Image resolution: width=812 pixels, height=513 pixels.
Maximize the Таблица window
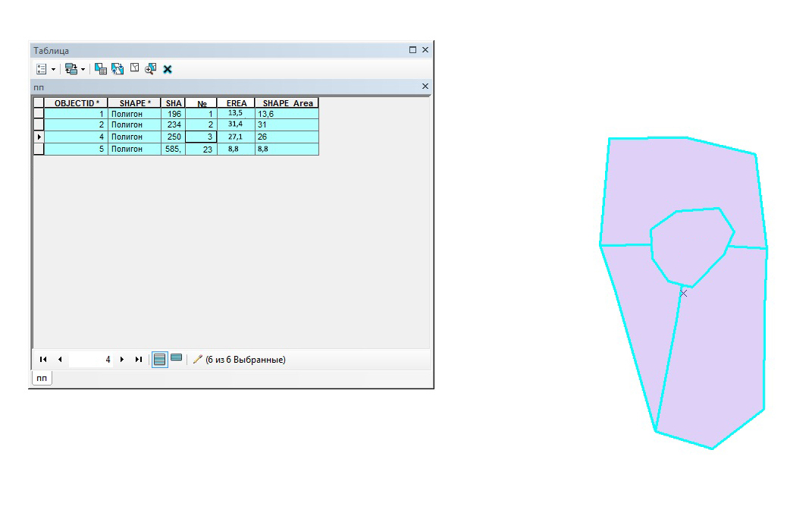pos(412,50)
